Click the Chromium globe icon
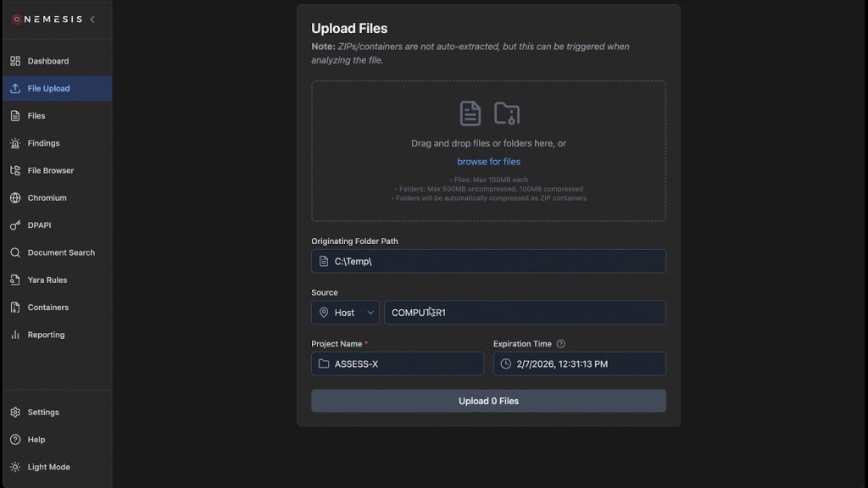 15,197
